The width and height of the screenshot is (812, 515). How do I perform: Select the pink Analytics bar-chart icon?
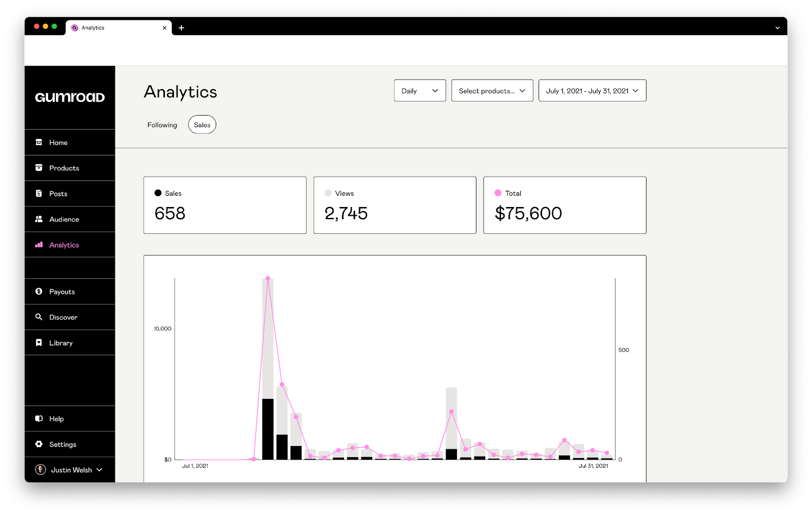click(x=39, y=245)
